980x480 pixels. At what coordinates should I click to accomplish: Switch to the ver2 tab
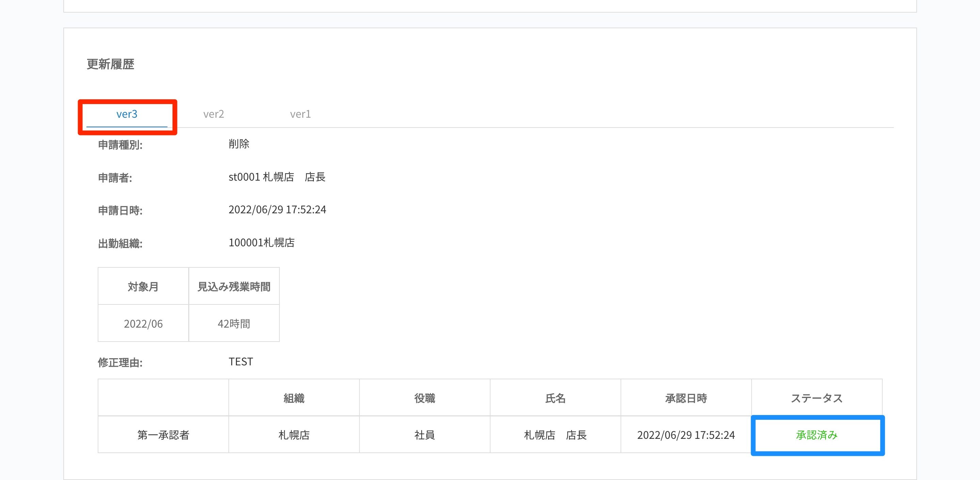click(213, 114)
